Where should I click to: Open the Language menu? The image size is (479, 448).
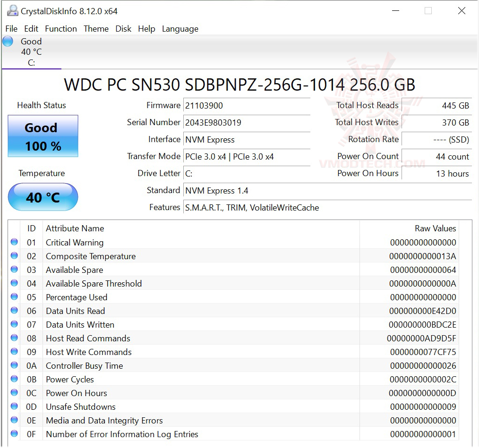coord(180,29)
